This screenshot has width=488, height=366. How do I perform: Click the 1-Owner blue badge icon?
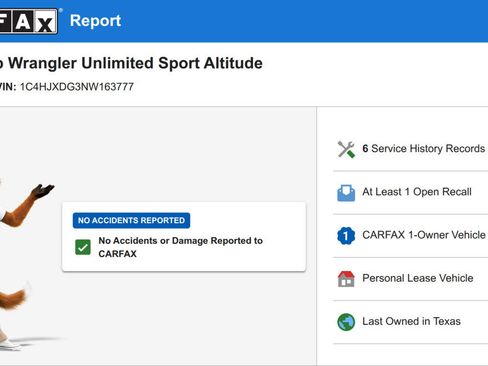346,236
